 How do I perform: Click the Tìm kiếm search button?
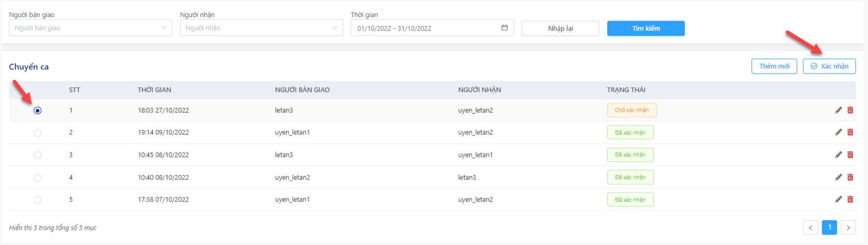(x=646, y=28)
